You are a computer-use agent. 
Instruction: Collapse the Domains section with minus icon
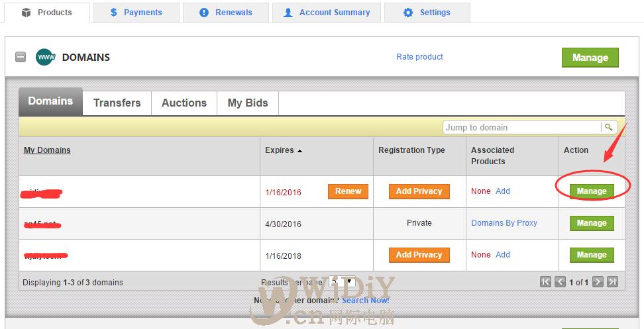tap(21, 58)
